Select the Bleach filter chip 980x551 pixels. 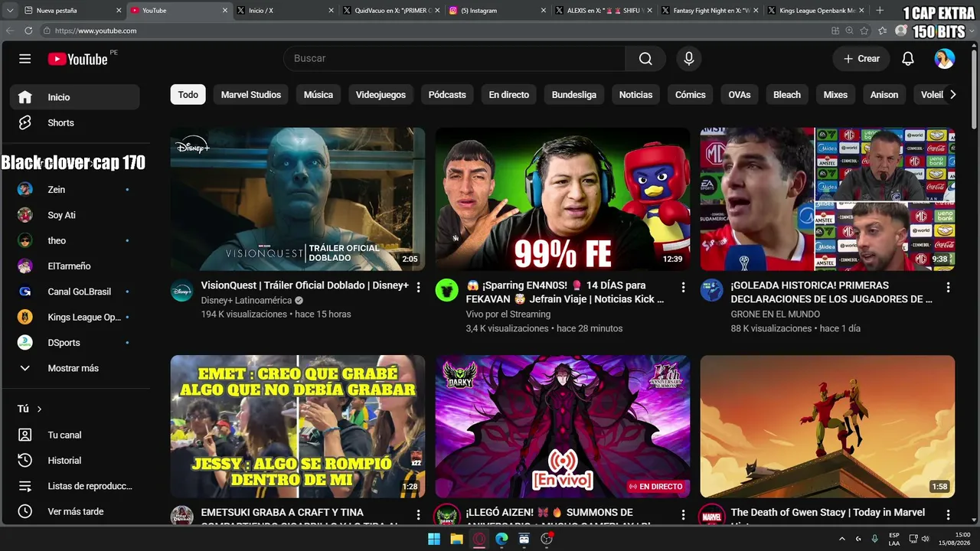point(787,95)
